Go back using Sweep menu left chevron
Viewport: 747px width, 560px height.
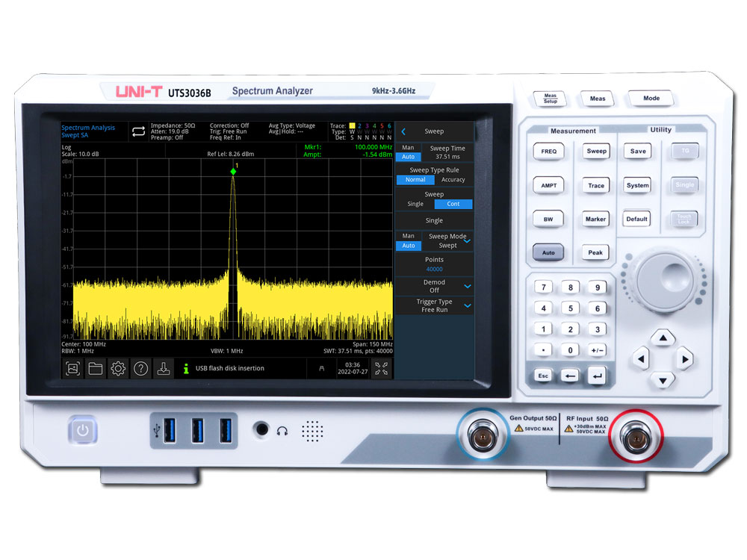[x=403, y=131]
